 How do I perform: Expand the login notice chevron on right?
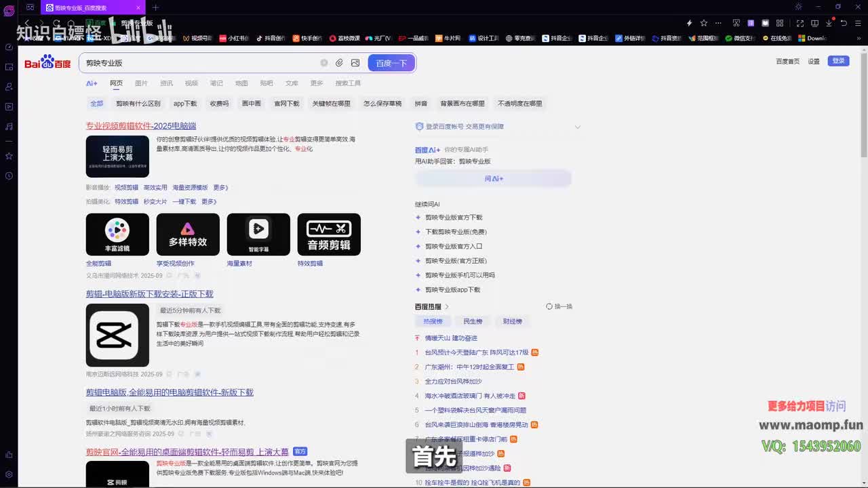(578, 127)
